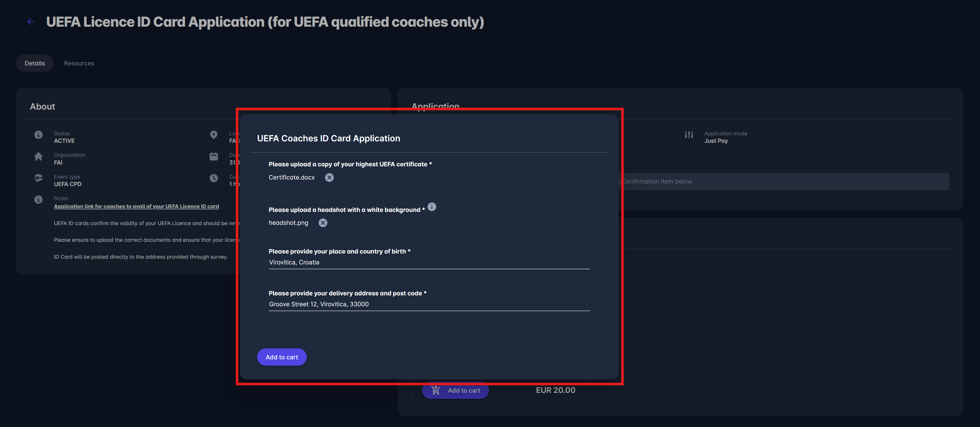Click Add to cart next to EUR 20.00

(x=455, y=391)
